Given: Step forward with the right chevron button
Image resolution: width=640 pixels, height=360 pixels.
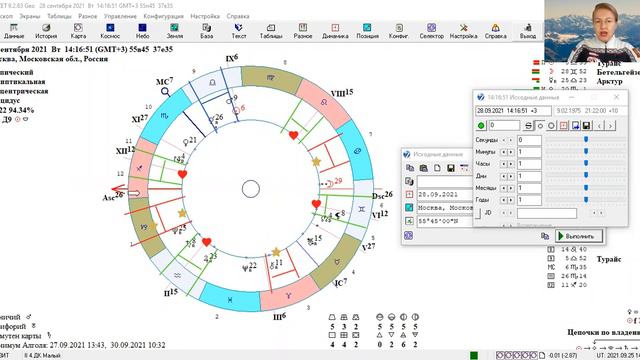Looking at the screenshot, I should [611, 126].
